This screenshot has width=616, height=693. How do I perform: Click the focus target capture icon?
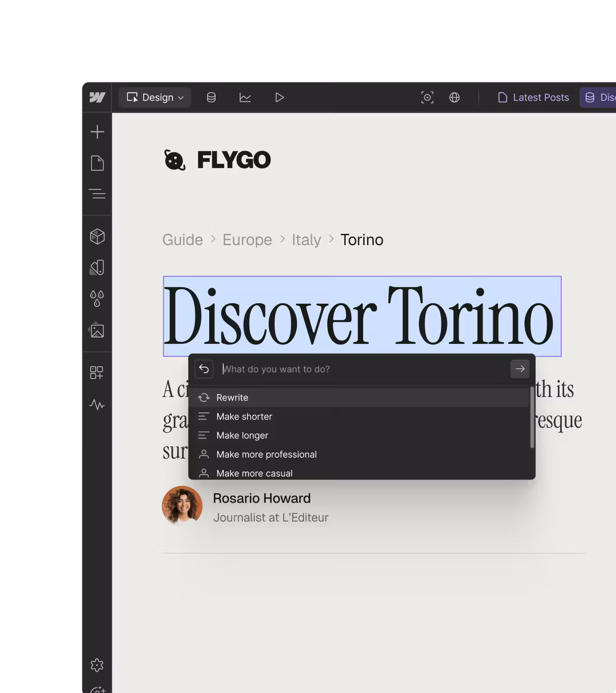tap(427, 97)
